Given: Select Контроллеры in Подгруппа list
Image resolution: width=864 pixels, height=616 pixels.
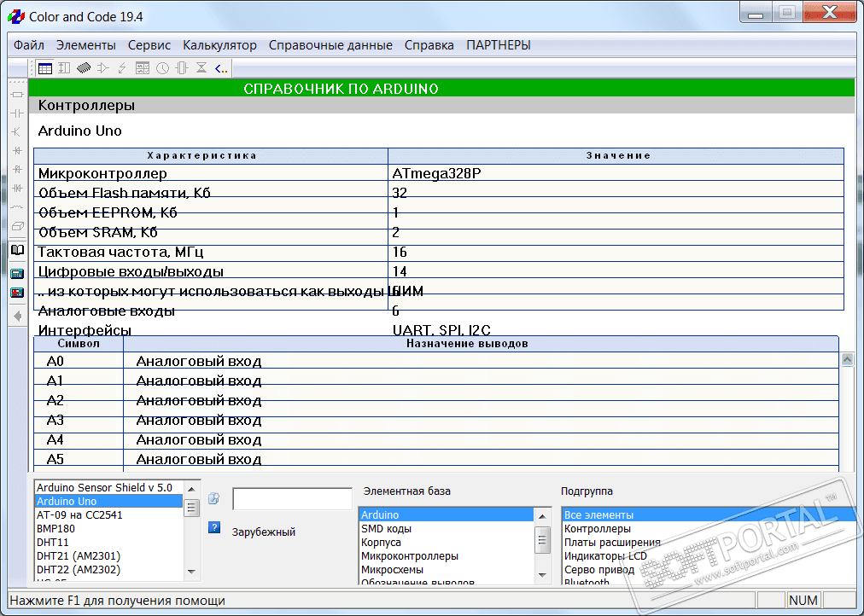Looking at the screenshot, I should pyautogui.click(x=711, y=528).
